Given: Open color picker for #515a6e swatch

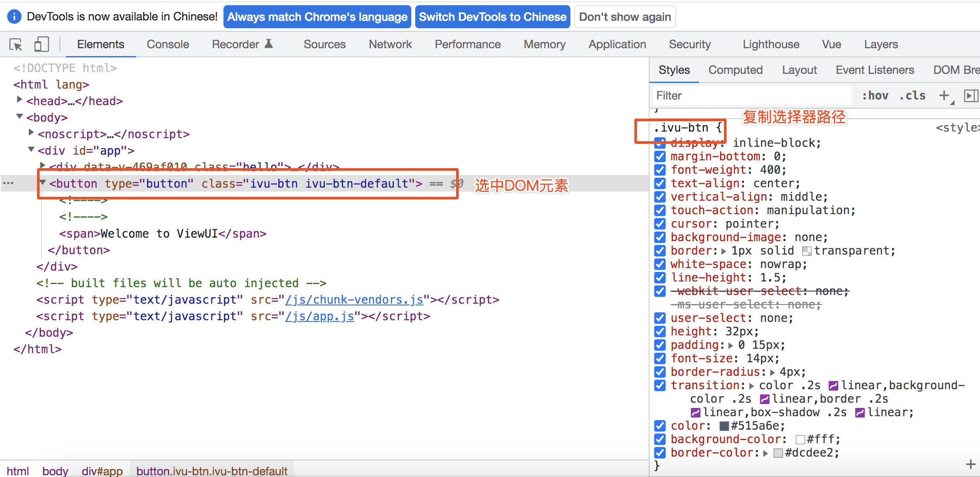Looking at the screenshot, I should 724,426.
